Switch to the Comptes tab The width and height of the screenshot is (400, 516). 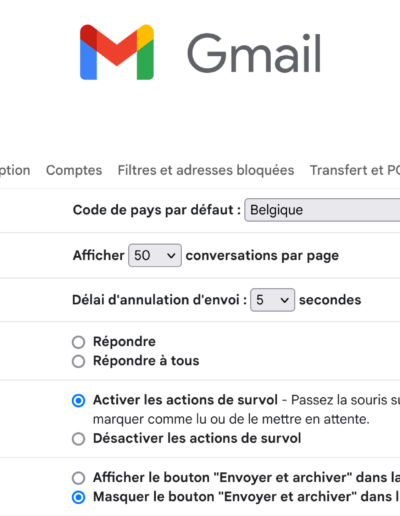point(74,170)
